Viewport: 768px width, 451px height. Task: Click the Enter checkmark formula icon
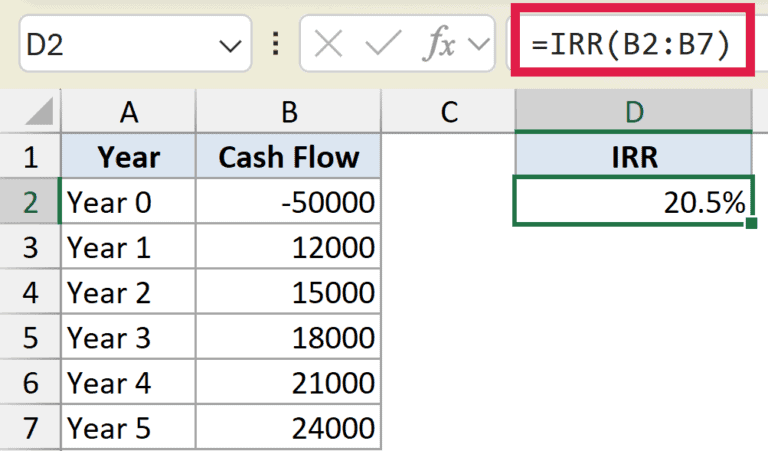click(x=383, y=44)
